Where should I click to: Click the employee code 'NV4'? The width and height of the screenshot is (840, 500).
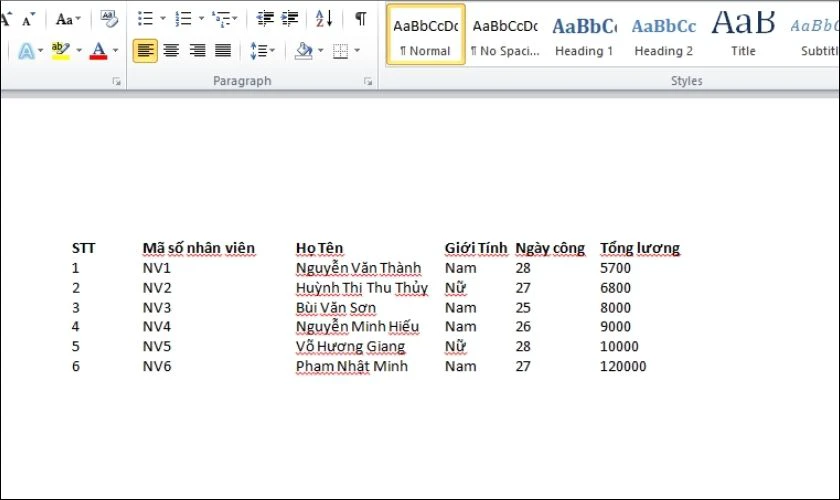click(157, 327)
